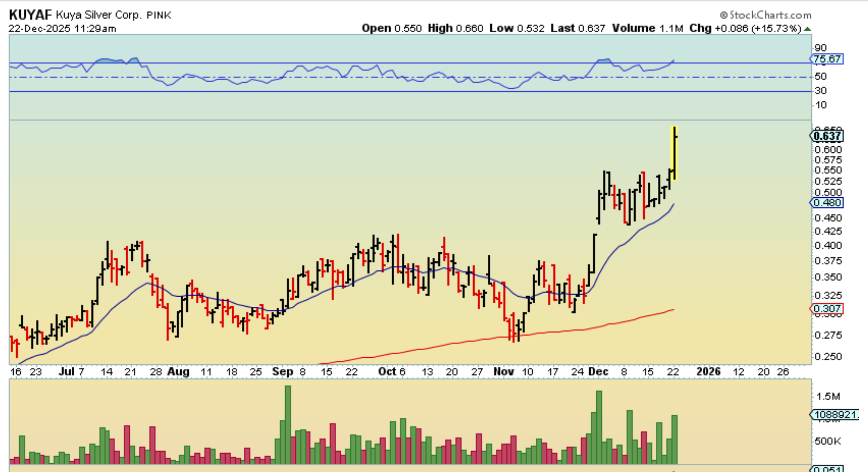Screen dimensions: 868x472
Task: Click the 2026 label on date axis
Action: [708, 372]
